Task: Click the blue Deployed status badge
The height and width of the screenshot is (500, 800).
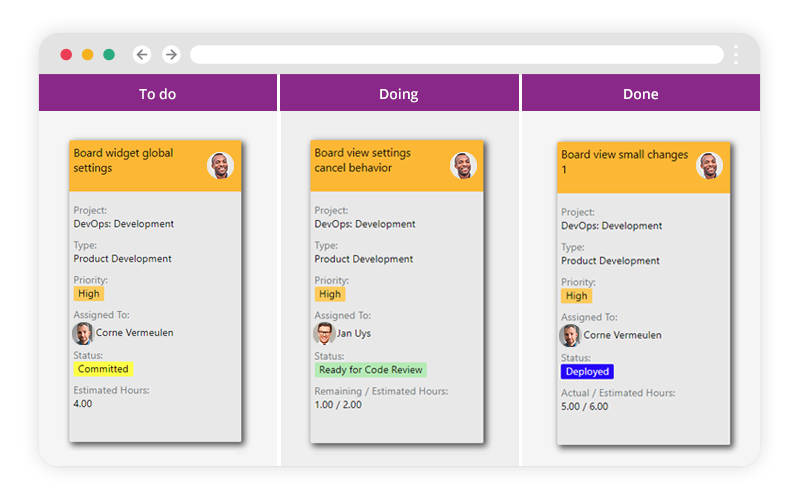Action: [587, 371]
